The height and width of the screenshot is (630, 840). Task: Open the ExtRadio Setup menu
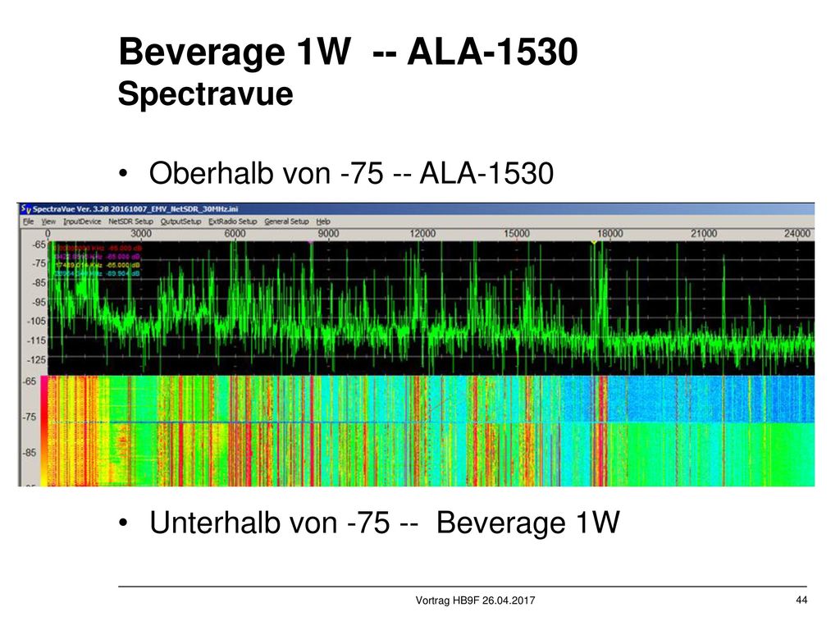[x=233, y=221]
